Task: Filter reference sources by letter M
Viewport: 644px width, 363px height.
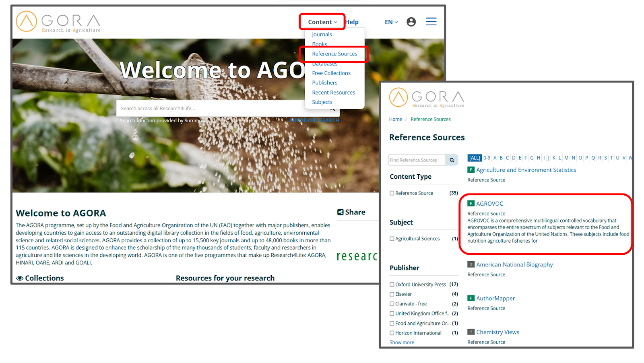Action: click(x=566, y=158)
